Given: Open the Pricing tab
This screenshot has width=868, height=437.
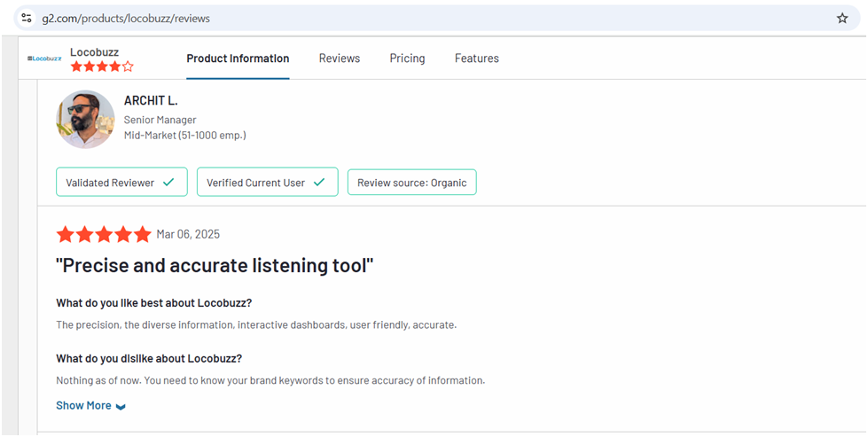Looking at the screenshot, I should (x=408, y=59).
